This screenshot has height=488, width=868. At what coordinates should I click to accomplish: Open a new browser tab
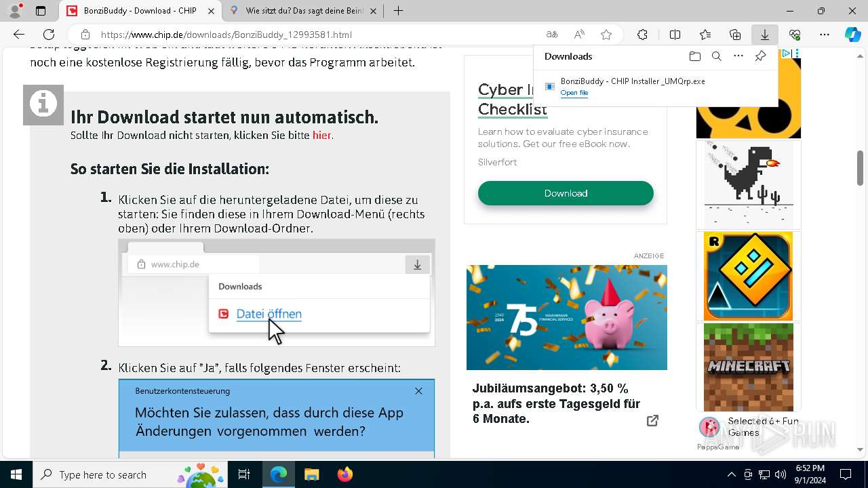pyautogui.click(x=399, y=11)
